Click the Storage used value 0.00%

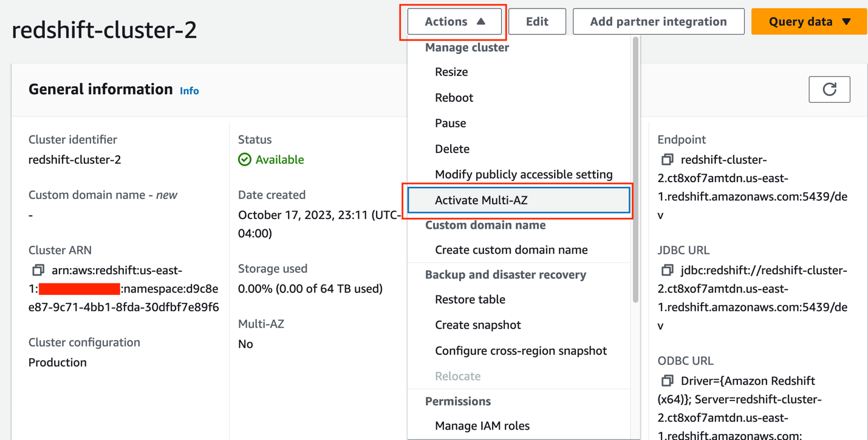(x=310, y=289)
